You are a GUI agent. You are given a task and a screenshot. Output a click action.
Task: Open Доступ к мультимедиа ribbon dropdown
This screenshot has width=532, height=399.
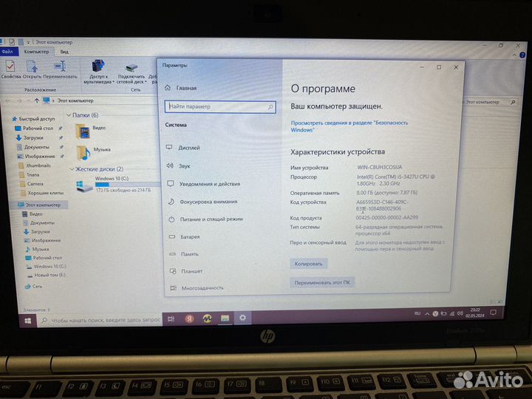(98, 72)
